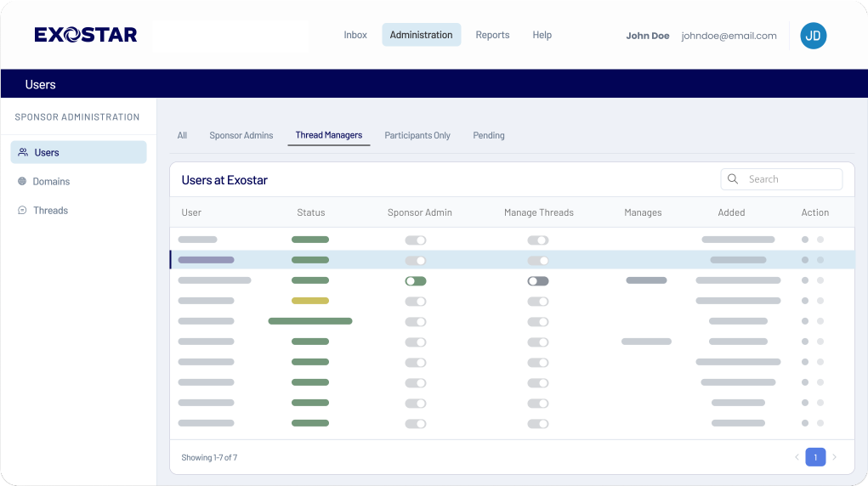Click the Action column header
Screen dimensions: 868x486
point(815,212)
